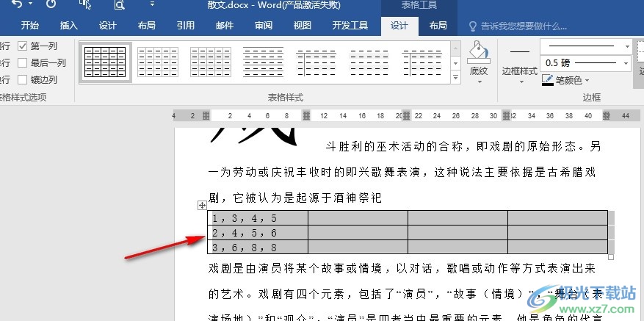
Task: Select the fourth table style thumbnail
Action: click(x=264, y=62)
